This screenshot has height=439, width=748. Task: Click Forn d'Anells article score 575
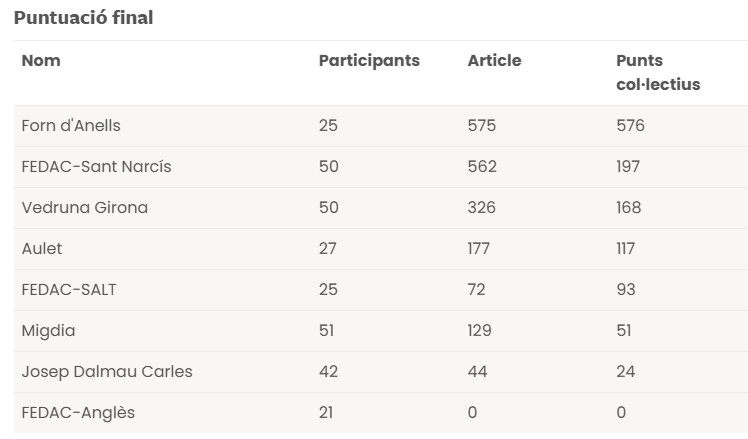pyautogui.click(x=482, y=126)
